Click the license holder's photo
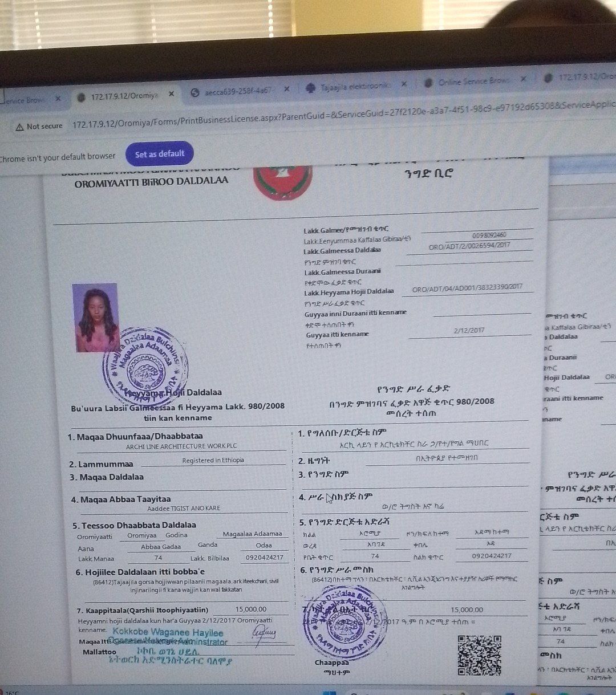Screen dimensions: 616x695 [x=95, y=317]
